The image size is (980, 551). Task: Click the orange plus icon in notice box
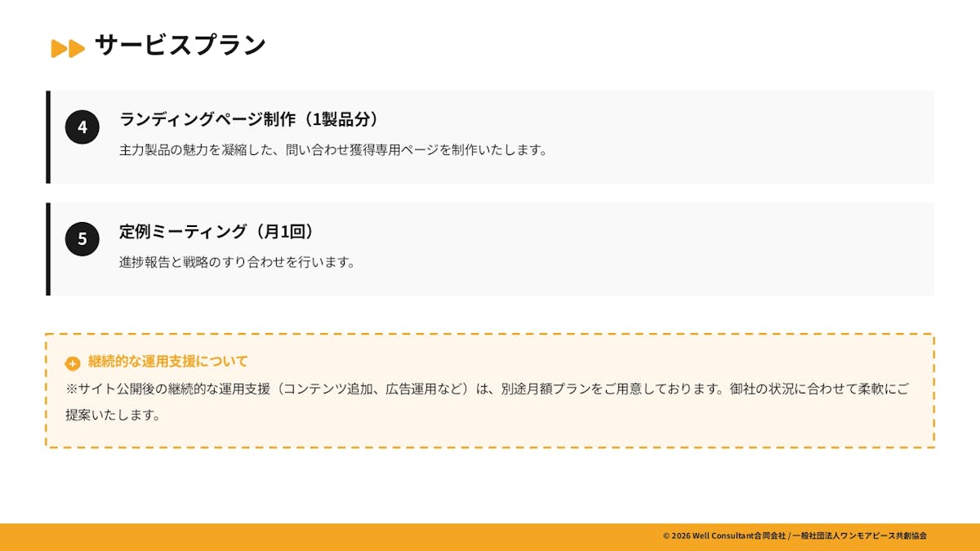[x=73, y=363]
